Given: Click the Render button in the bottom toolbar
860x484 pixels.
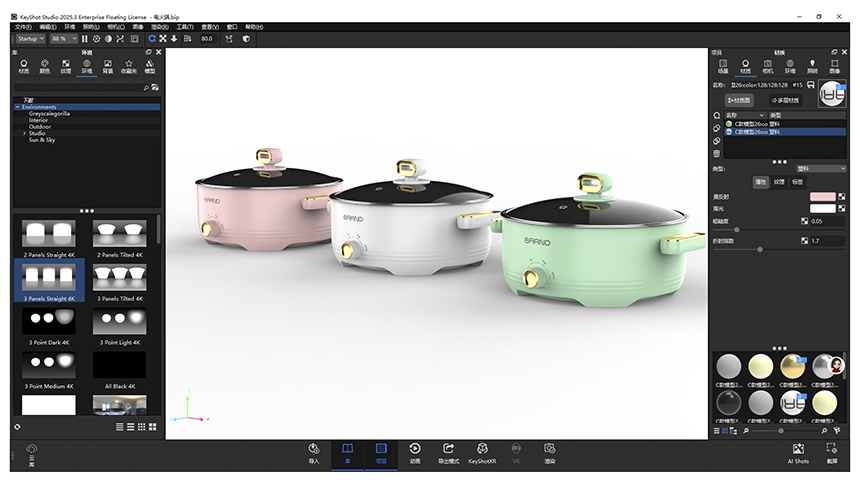Looking at the screenshot, I should tap(550, 454).
